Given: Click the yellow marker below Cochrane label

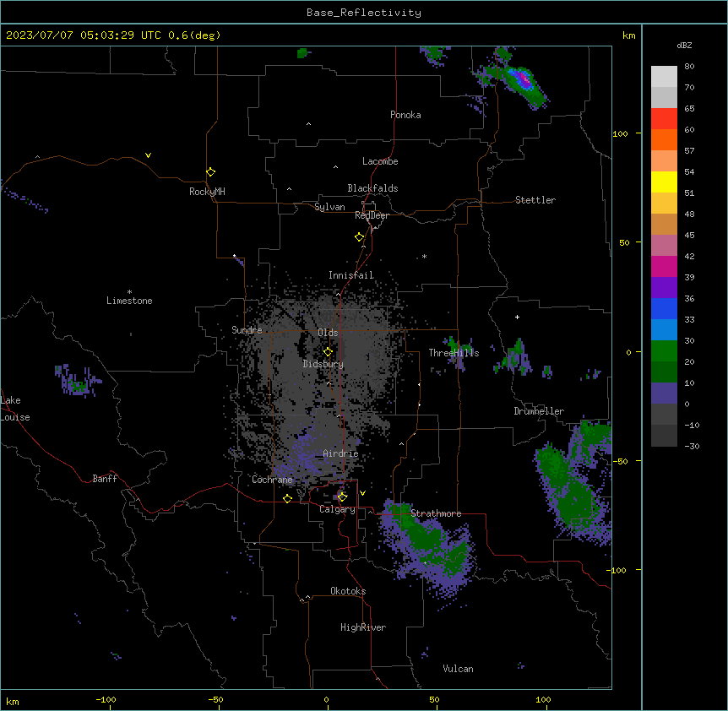Looking at the screenshot, I should 287,499.
